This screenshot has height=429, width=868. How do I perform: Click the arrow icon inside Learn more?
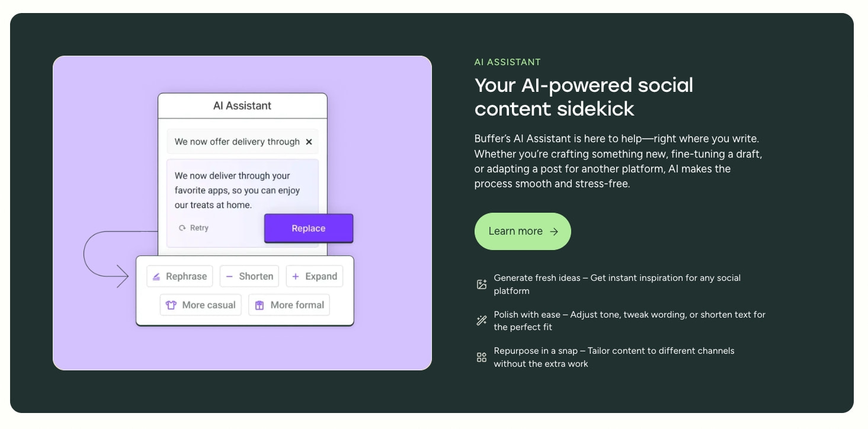554,232
